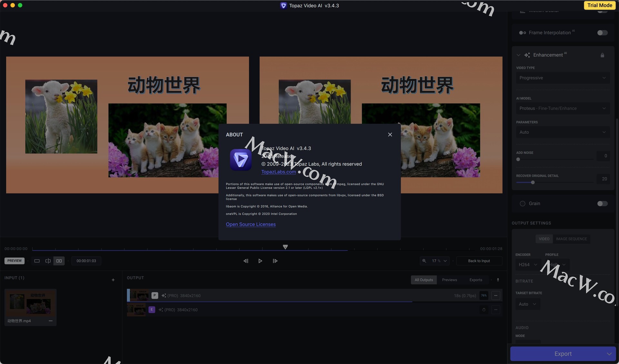The image size is (619, 364).
Task: Click the output sort arrows icon
Action: click(498, 280)
